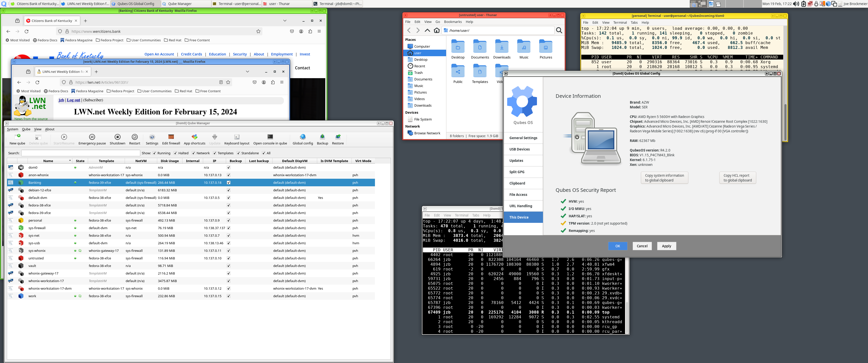Click Copy system information to global clipboard

[664, 178]
